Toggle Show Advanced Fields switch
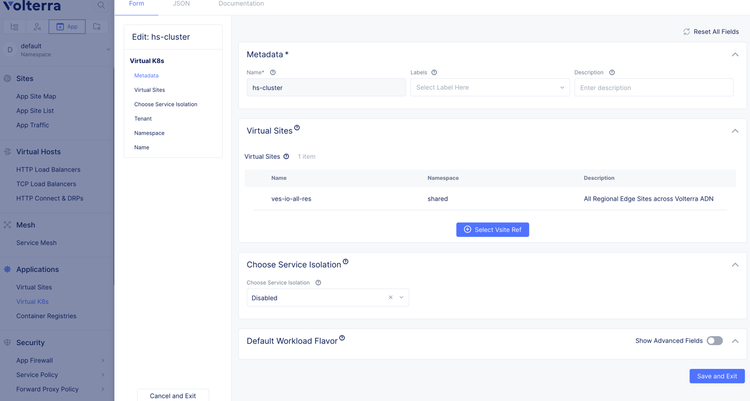750x401 pixels. (x=715, y=341)
